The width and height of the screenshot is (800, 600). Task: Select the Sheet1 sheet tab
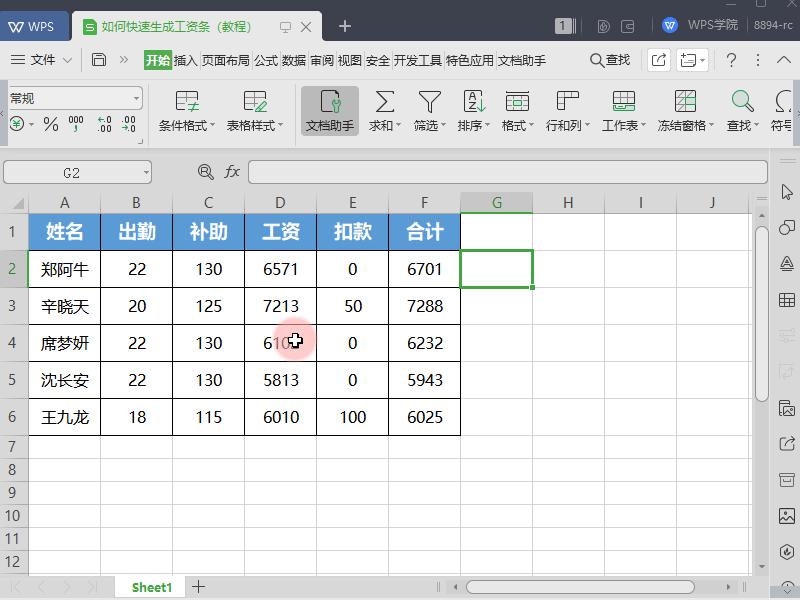(152, 587)
